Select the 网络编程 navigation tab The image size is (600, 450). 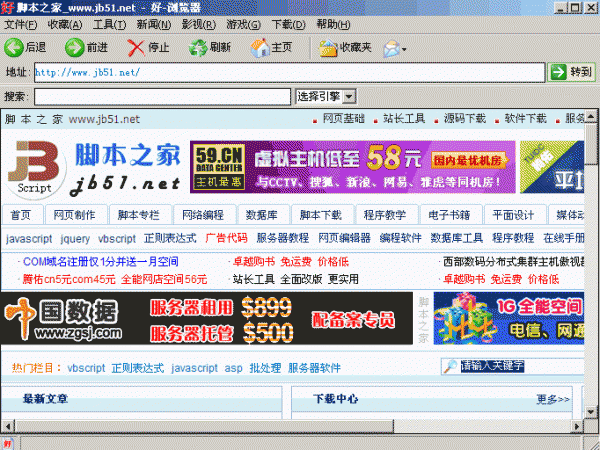point(203,215)
